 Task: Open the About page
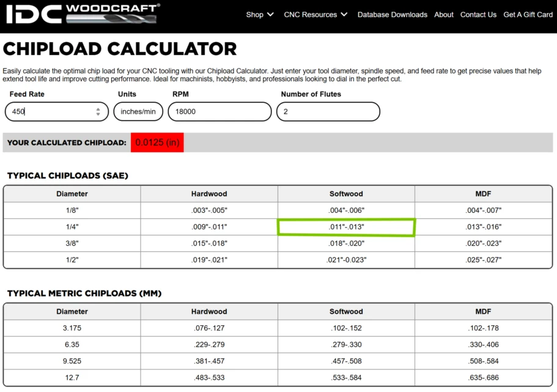pos(444,15)
